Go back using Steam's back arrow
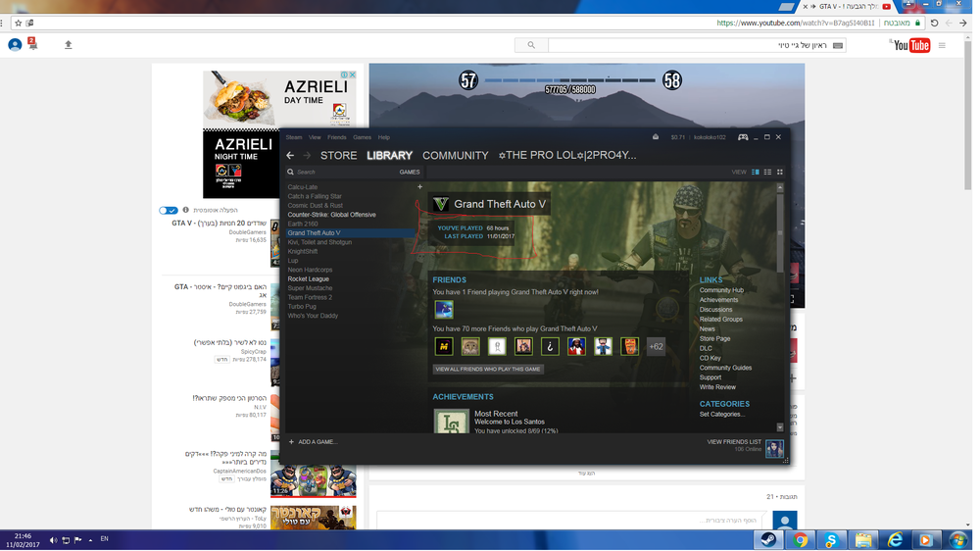Screen dimensions: 980x551 click(290, 155)
